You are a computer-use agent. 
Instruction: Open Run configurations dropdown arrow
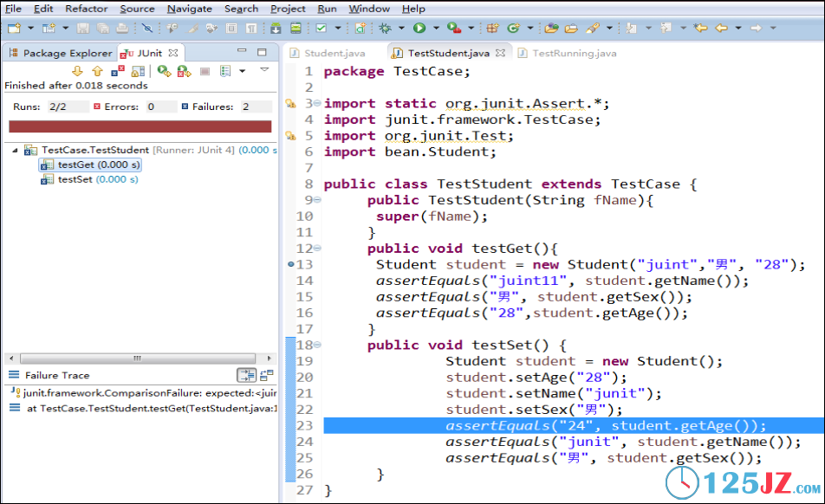(436, 28)
